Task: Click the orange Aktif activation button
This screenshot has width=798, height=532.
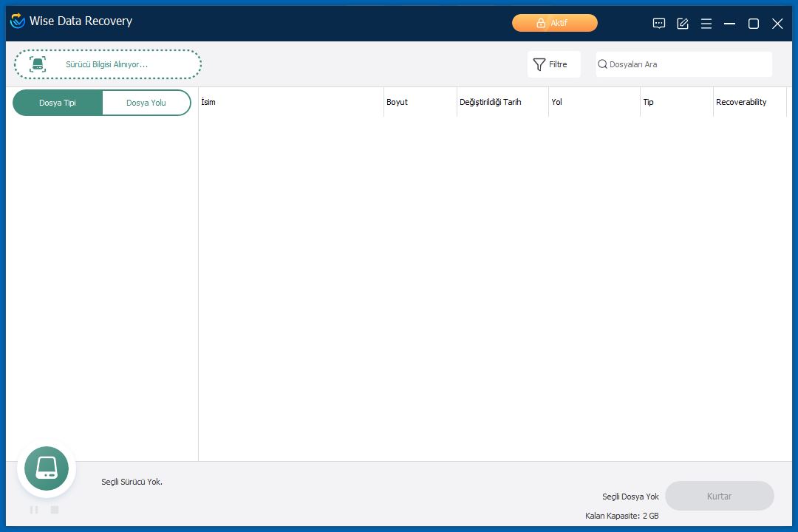Action: click(555, 23)
